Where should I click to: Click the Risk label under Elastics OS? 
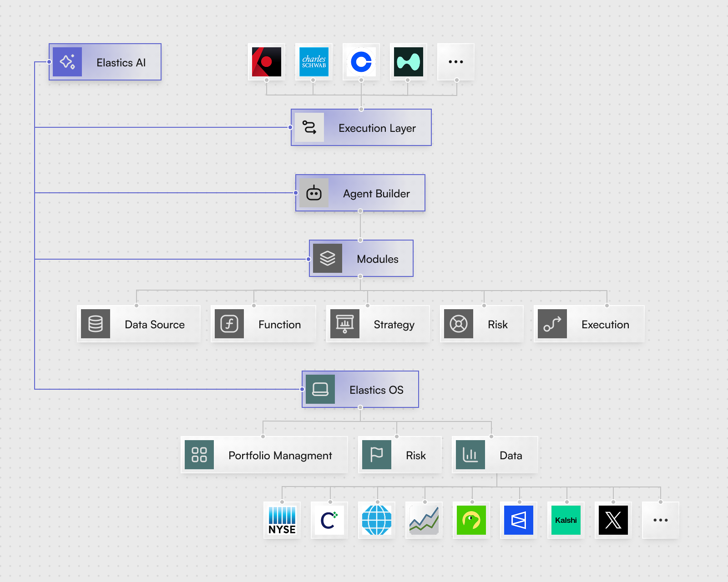[416, 456]
